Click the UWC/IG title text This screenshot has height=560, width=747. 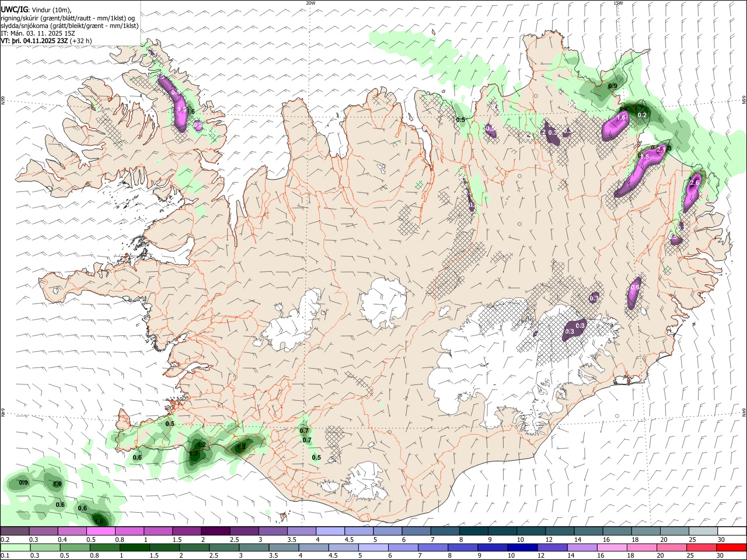click(x=14, y=10)
